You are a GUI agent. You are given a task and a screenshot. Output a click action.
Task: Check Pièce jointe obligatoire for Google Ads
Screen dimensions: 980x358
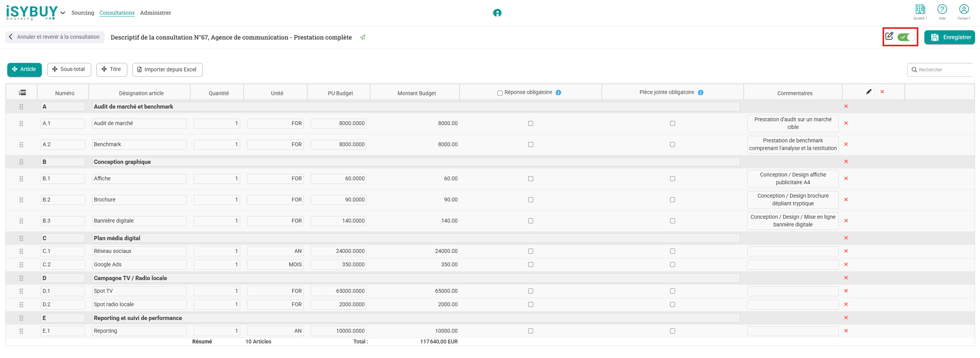point(672,264)
